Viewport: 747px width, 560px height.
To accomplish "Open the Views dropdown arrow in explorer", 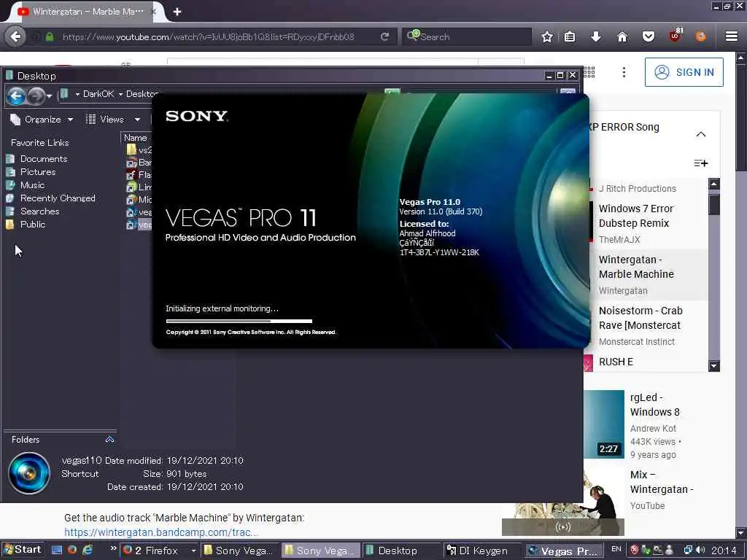I will click(137, 120).
